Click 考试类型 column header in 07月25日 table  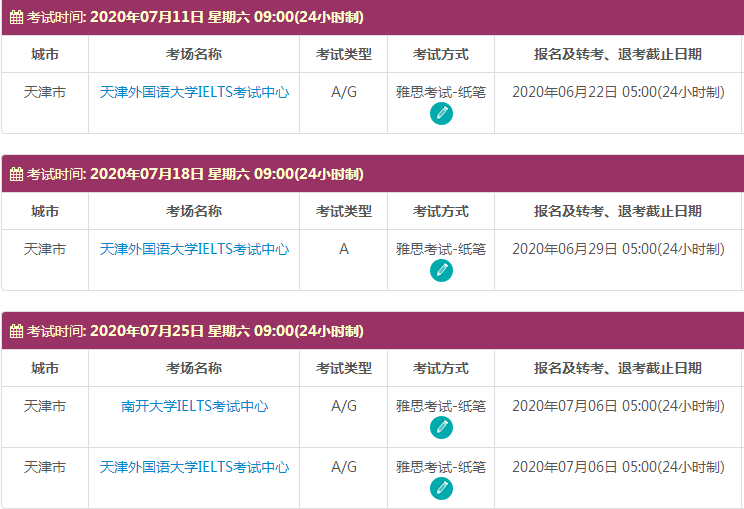click(x=344, y=368)
